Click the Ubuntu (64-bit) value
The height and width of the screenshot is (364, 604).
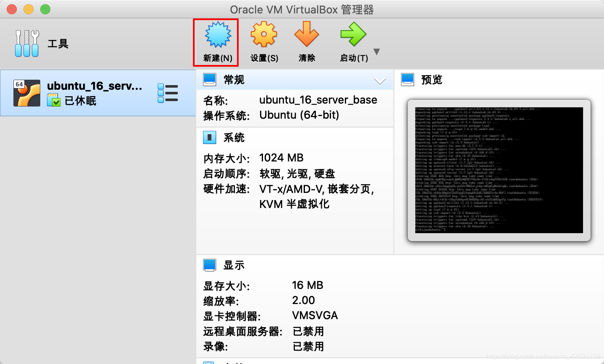(299, 115)
